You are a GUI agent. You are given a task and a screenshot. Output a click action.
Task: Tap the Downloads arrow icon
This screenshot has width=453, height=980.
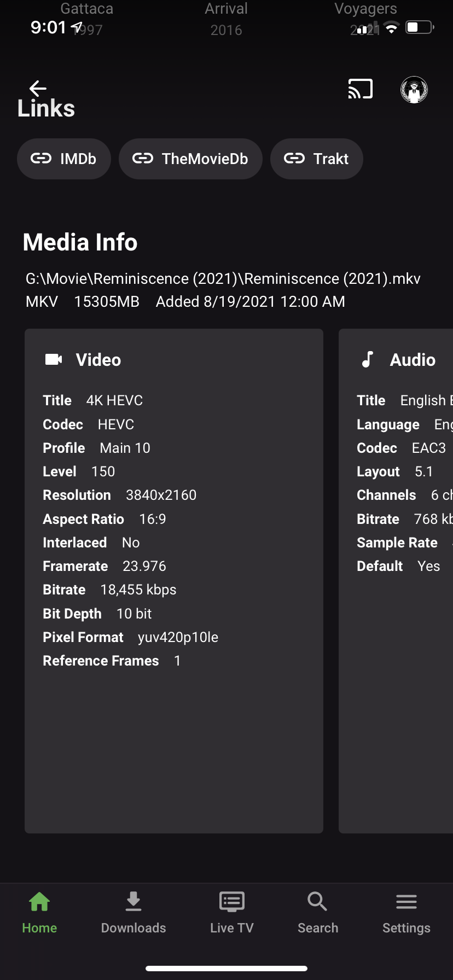133,901
